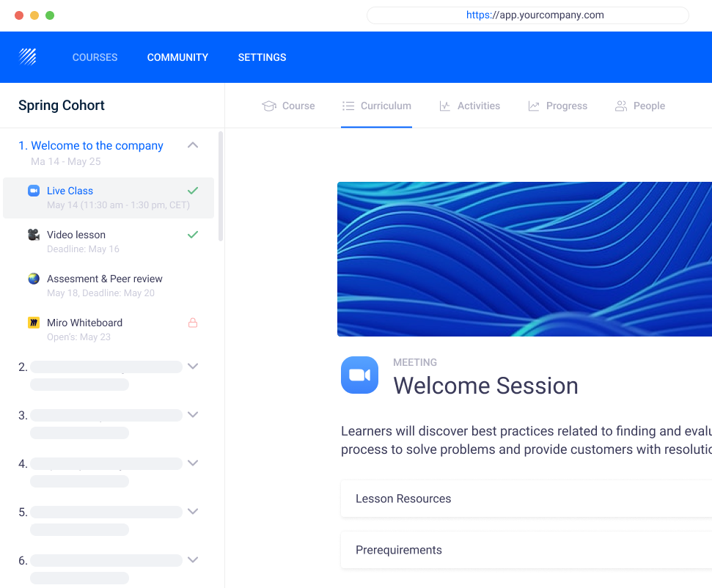The image size is (712, 588).
Task: Click the company logo in the navigation bar
Action: click(27, 56)
